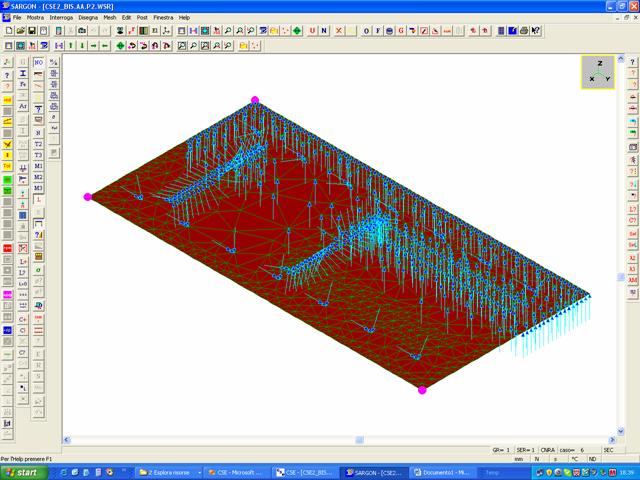Click the M1 icon in left palette
Screen dimensions: 640x480
(39, 166)
